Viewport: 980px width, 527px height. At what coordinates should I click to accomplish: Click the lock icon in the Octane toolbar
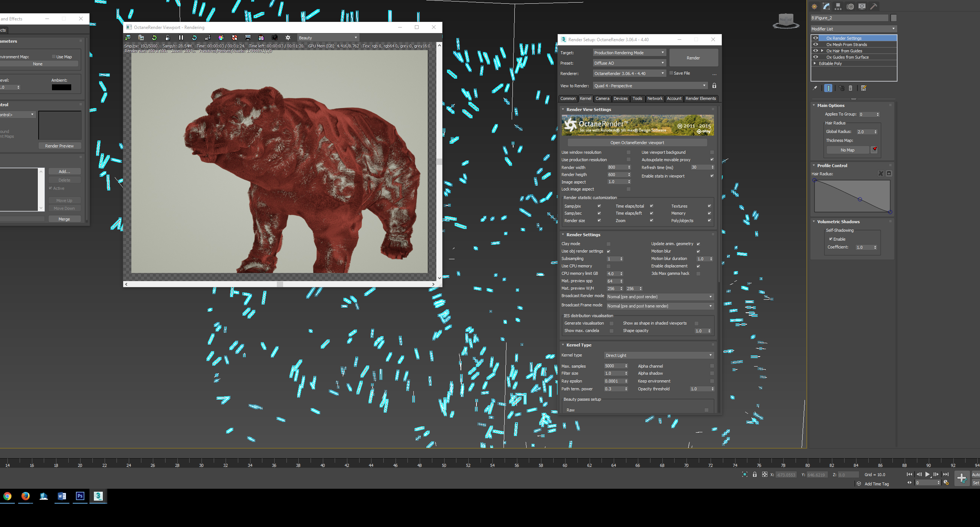pos(168,38)
